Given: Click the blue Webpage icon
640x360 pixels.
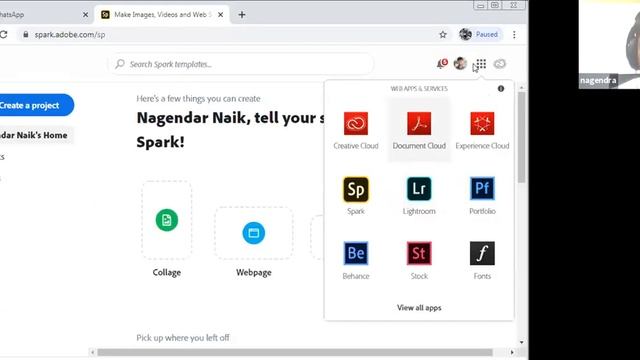Looking at the screenshot, I should click(x=253, y=233).
